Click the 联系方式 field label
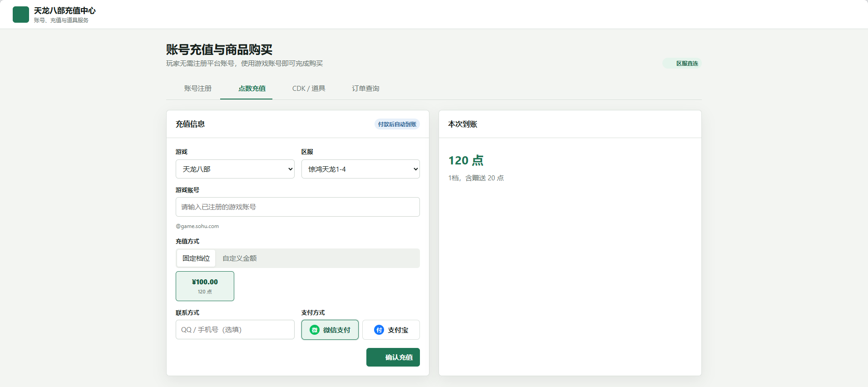The image size is (868, 387). pyautogui.click(x=187, y=313)
